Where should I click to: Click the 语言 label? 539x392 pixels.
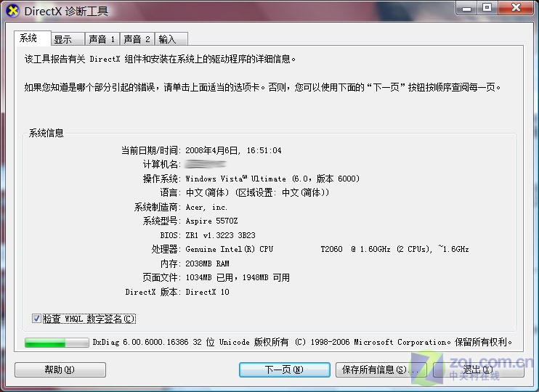[170, 193]
